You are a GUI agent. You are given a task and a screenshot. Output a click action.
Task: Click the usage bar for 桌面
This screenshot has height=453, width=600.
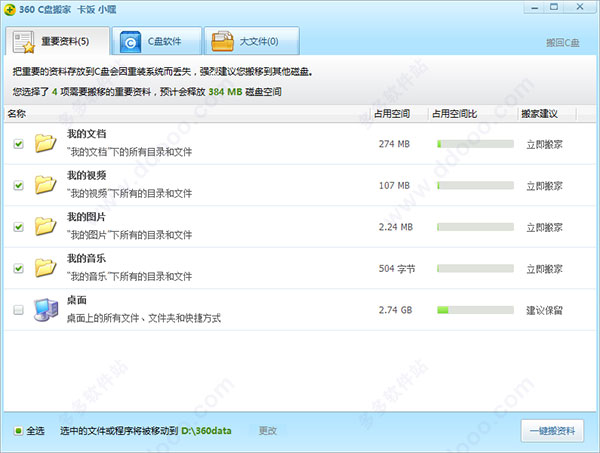(475, 310)
